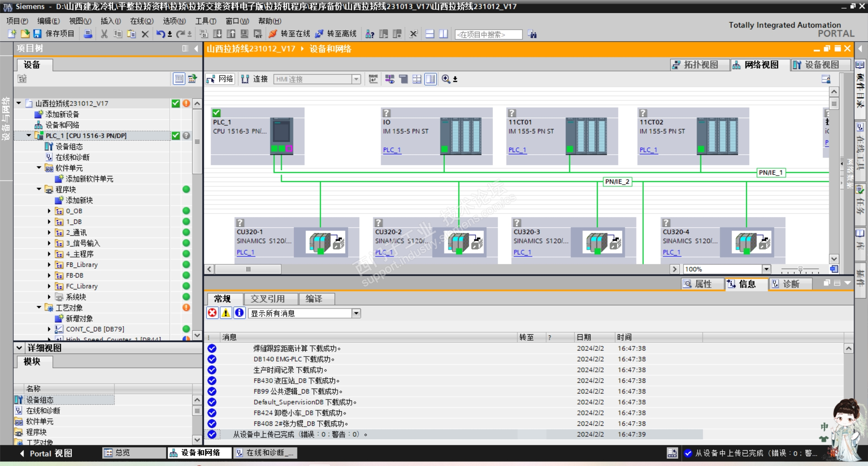The width and height of the screenshot is (868, 466).
Task: Go offline with 转至离线
Action: (x=336, y=34)
